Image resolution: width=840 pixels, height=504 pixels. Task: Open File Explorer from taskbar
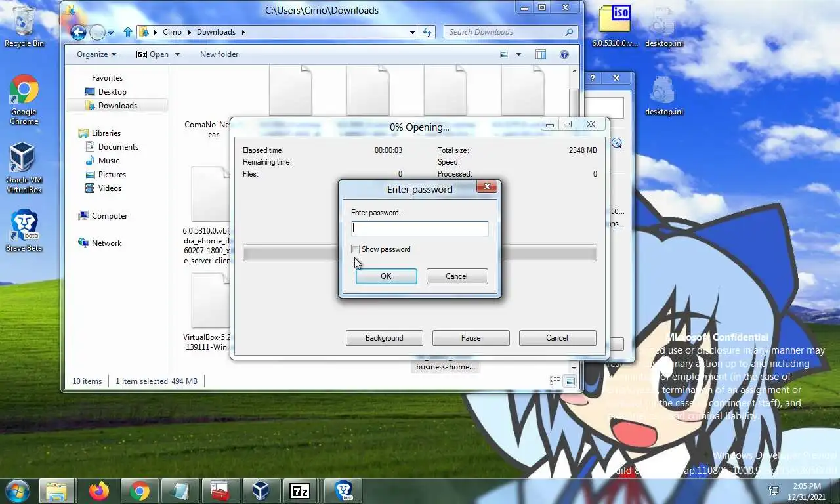[57, 491]
